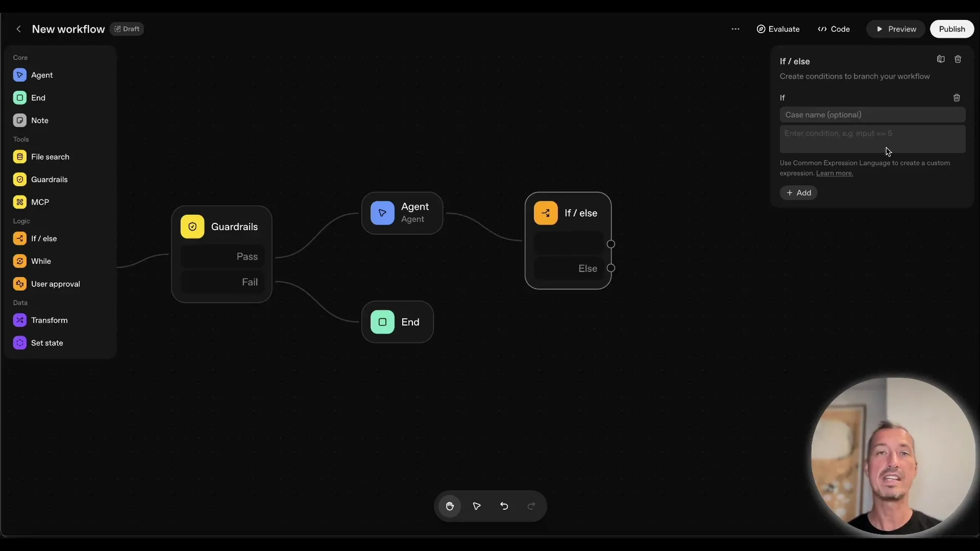Image resolution: width=980 pixels, height=551 pixels.
Task: Select the Agent node in the sidebar
Action: pyautogui.click(x=43, y=75)
